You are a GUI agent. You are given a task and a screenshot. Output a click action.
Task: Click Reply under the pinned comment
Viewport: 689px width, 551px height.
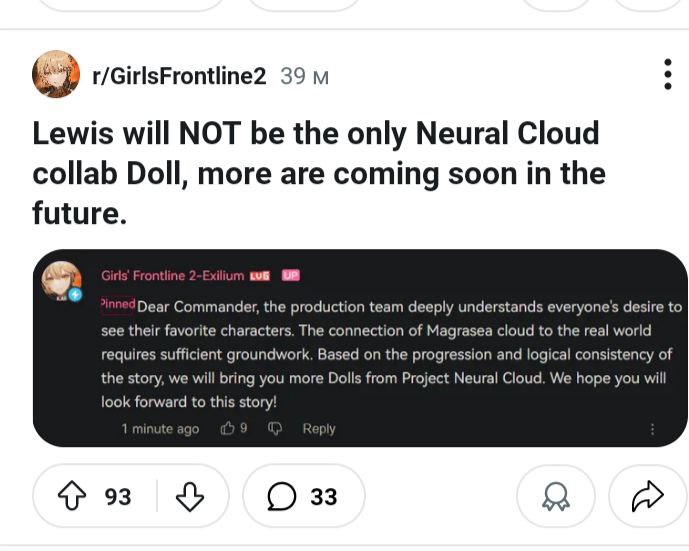(x=319, y=429)
